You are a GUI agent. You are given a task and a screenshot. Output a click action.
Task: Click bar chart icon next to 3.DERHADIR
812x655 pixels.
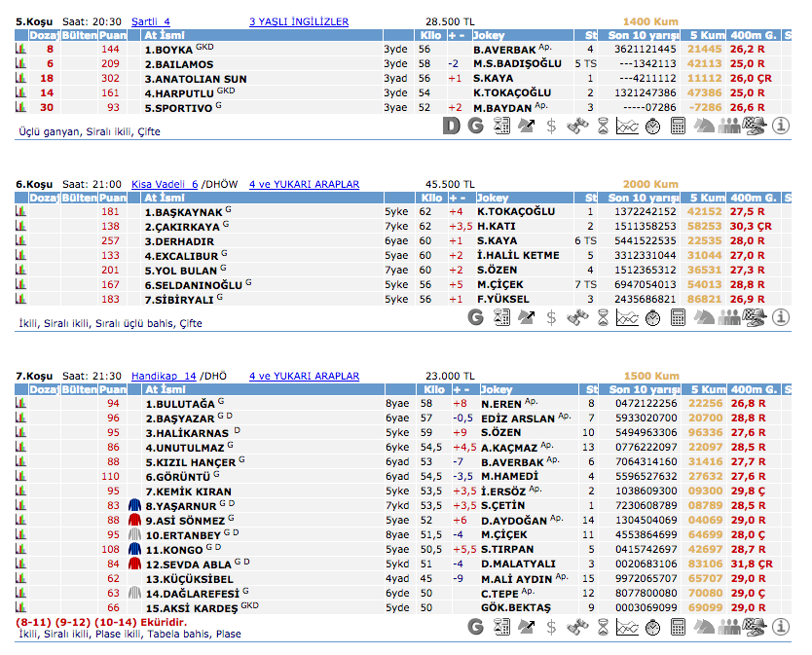(20, 240)
